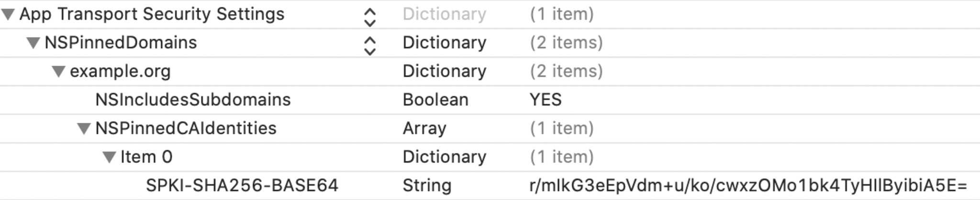The height and width of the screenshot is (200, 980).
Task: Collapse the example.org dictionary triangle
Action: coord(58,72)
